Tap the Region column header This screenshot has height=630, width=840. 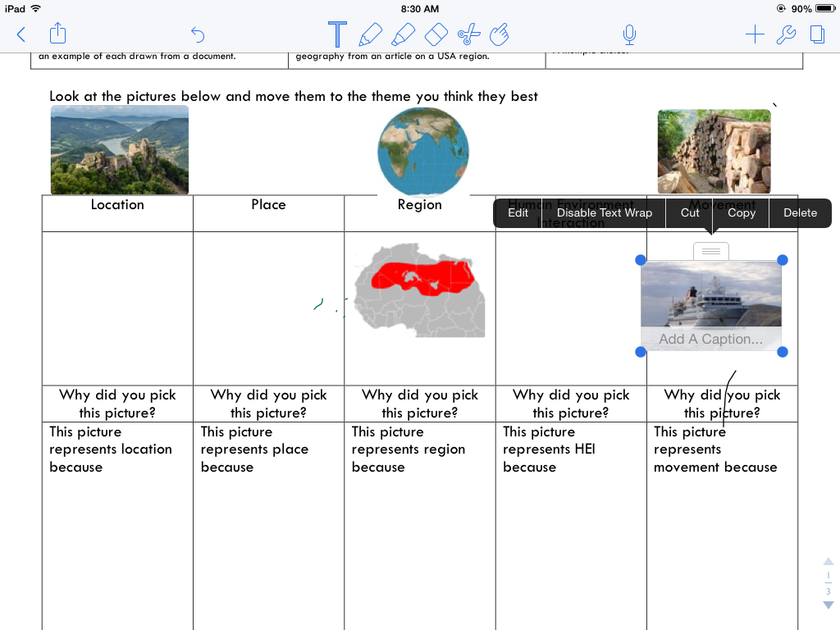point(419,204)
